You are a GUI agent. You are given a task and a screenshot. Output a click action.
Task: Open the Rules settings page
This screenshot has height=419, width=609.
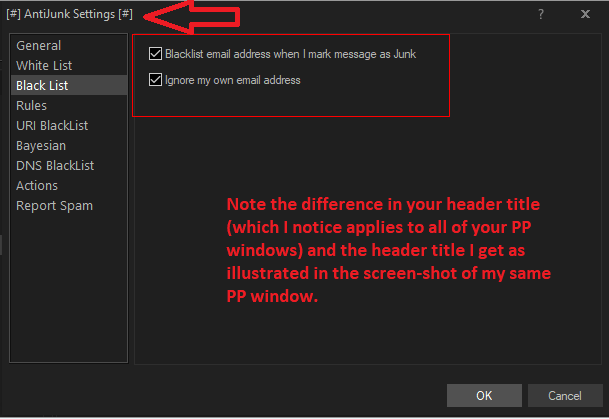pos(68,106)
